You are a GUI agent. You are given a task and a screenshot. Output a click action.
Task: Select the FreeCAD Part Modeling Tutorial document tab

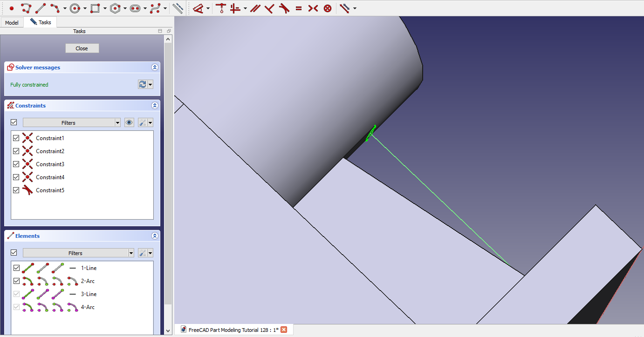pos(233,330)
